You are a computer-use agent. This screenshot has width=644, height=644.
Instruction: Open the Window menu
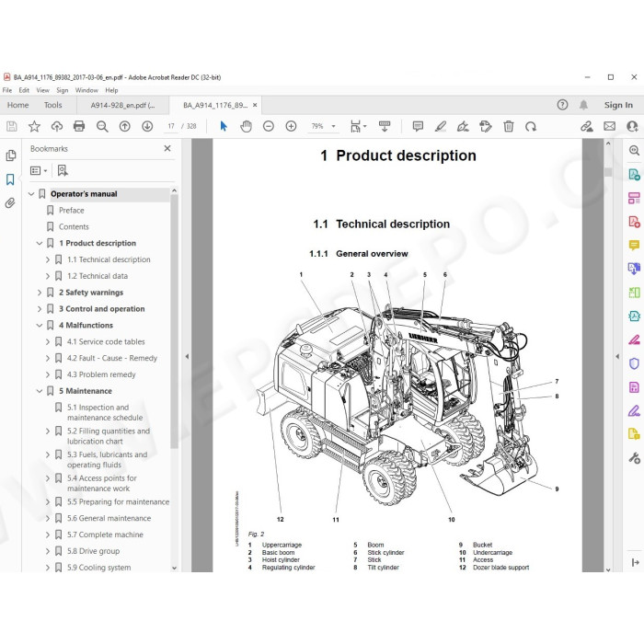[x=86, y=90]
